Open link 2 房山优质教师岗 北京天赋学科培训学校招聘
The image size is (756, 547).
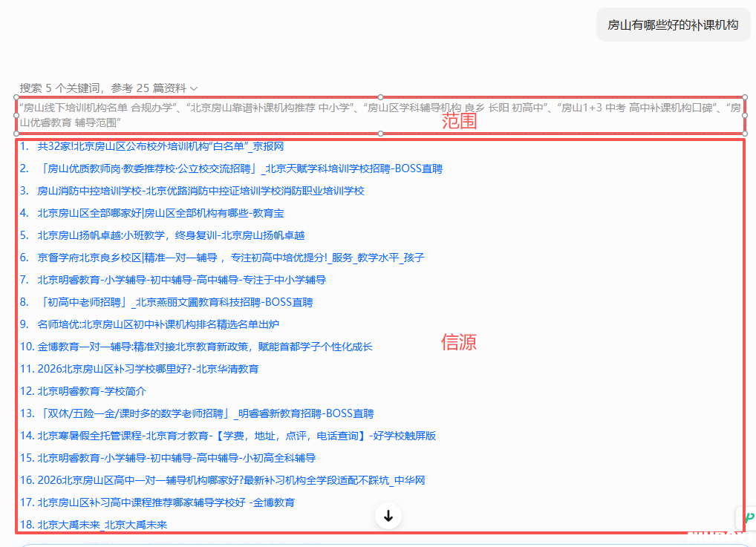point(240,168)
